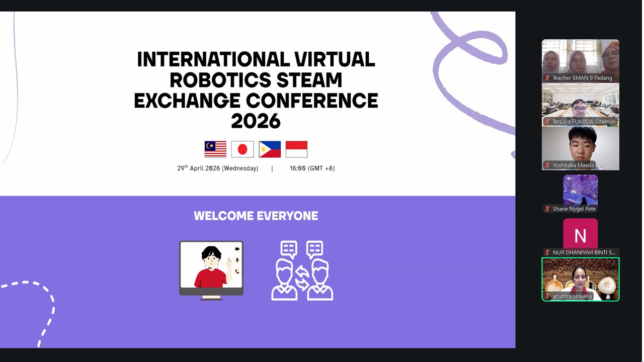
Task: Select Teacher SMAN 9 Padang video tile
Action: [580, 58]
